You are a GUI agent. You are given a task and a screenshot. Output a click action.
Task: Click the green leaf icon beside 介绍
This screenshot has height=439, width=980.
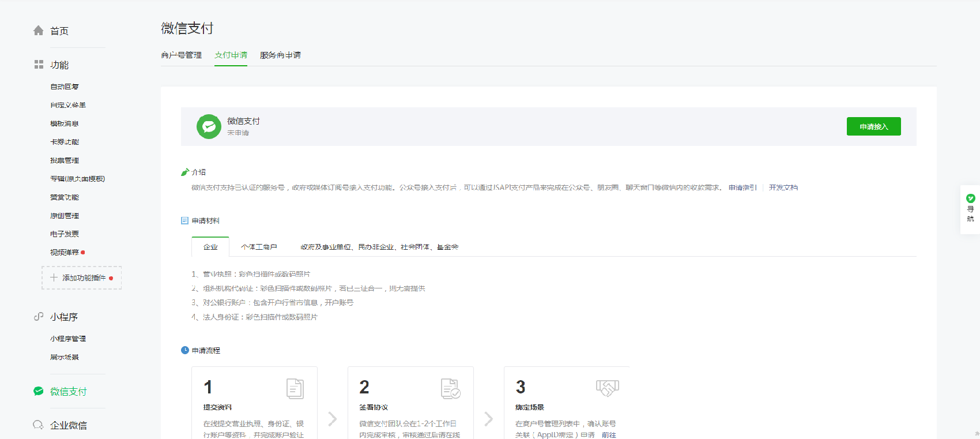(185, 172)
